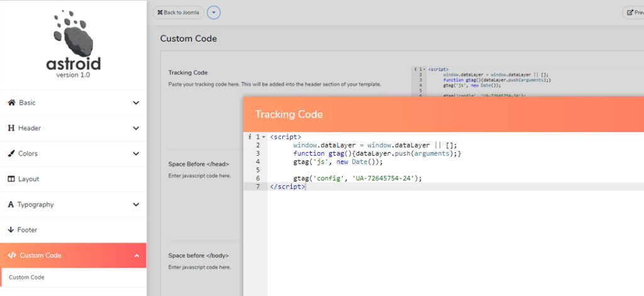Click the Joomla icon in Back to Joomla
The height and width of the screenshot is (296, 644).
coord(160,13)
